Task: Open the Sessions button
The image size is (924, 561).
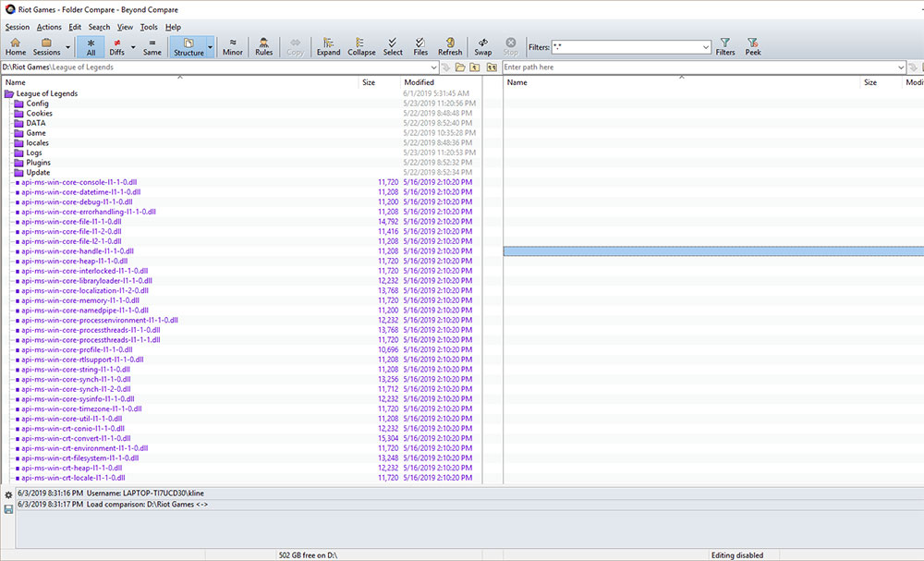Action: click(x=46, y=46)
